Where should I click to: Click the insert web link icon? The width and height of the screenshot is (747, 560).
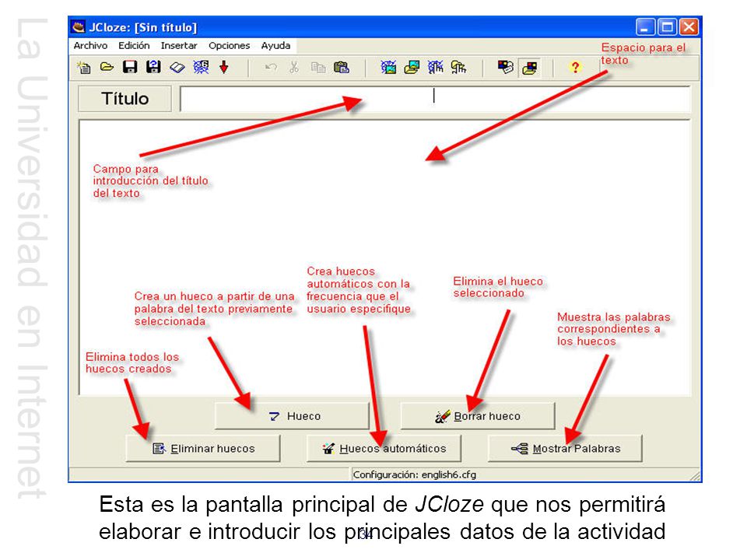click(x=436, y=67)
